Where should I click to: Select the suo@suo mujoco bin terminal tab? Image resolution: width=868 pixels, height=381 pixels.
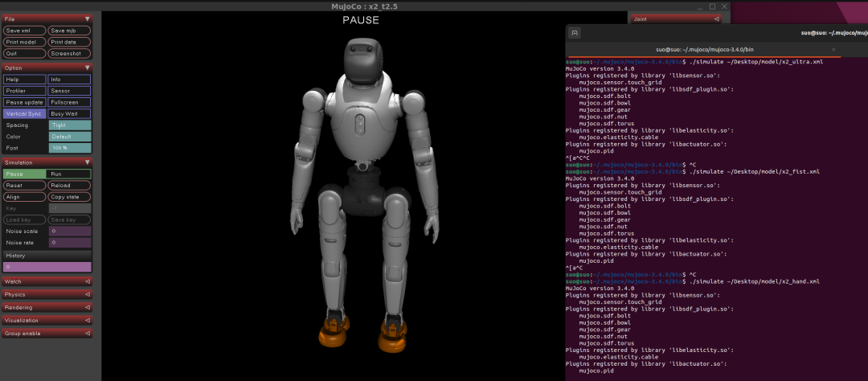point(704,49)
